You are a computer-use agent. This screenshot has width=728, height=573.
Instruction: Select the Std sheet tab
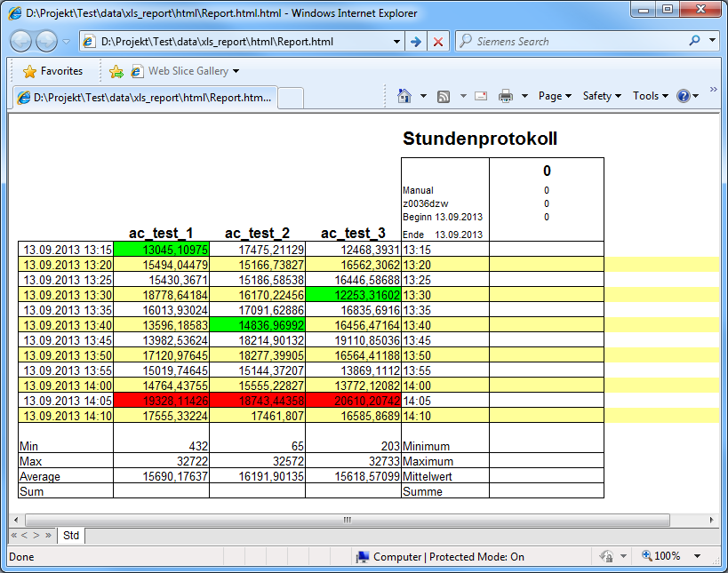click(x=71, y=536)
